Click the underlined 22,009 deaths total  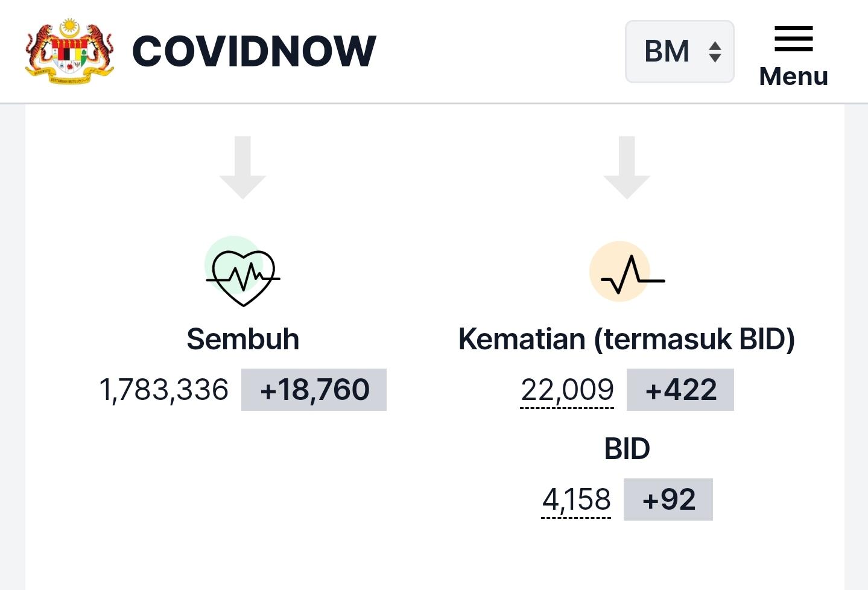point(567,390)
